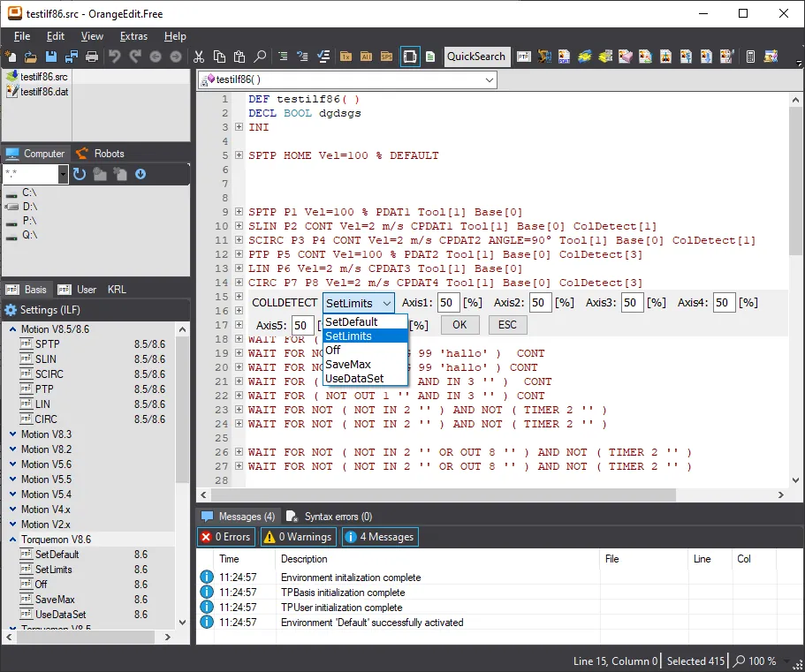Toggle the 0 Warnings filter
This screenshot has height=672, width=805.
298,537
